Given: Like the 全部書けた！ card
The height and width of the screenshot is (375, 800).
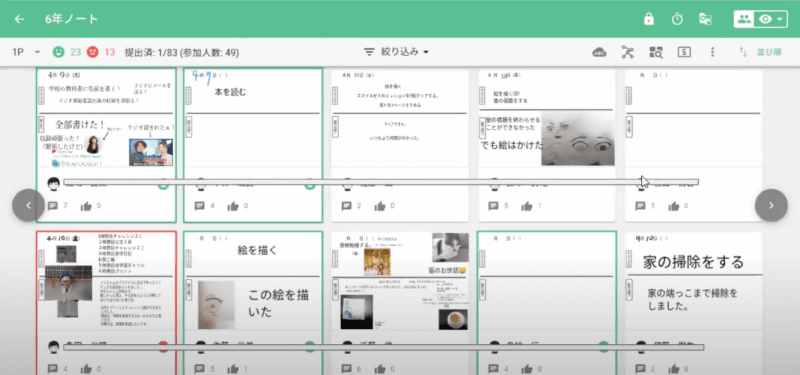Looking at the screenshot, I should pos(86,206).
